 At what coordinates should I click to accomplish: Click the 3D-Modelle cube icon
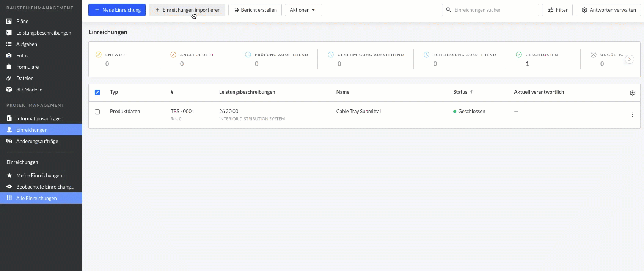pos(9,90)
